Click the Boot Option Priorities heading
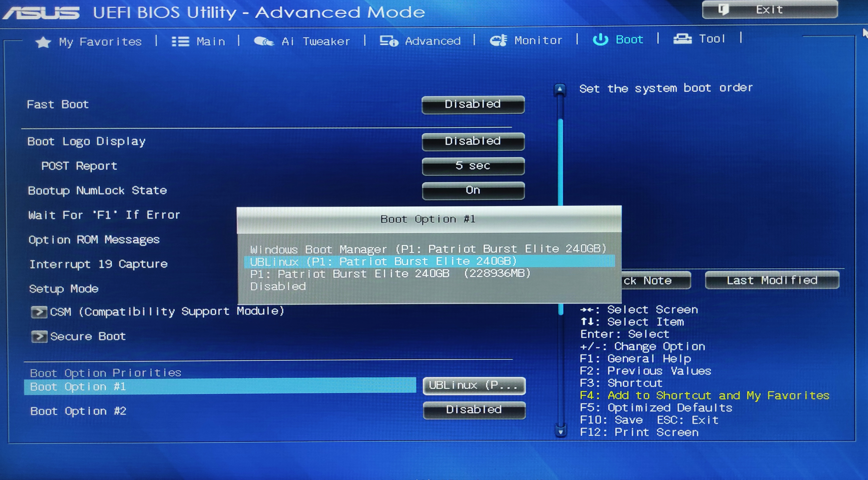This screenshot has height=480, width=868. tap(106, 373)
